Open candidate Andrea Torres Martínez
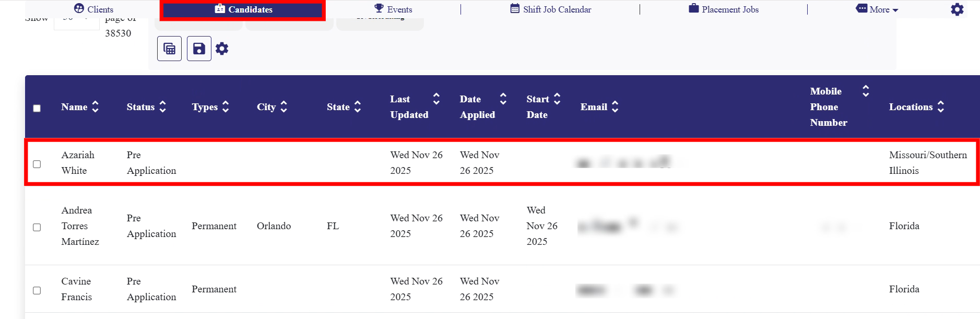The height and width of the screenshot is (319, 980). pos(80,226)
